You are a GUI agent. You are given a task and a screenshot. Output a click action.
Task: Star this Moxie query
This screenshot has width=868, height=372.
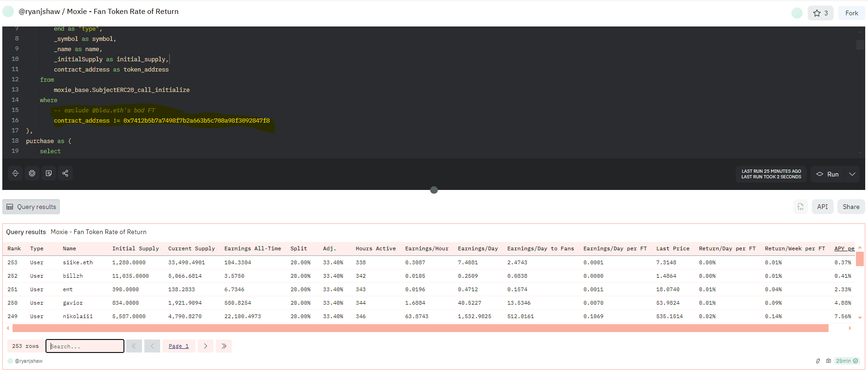(820, 13)
